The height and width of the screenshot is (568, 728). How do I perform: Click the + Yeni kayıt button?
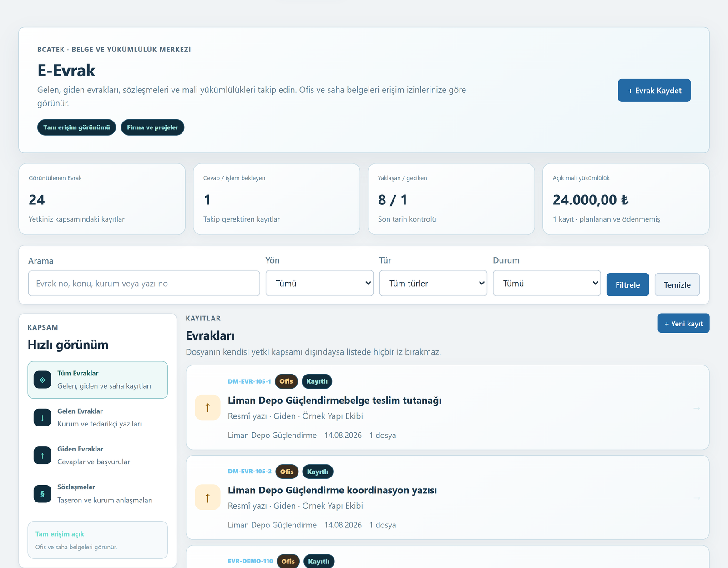click(x=683, y=323)
